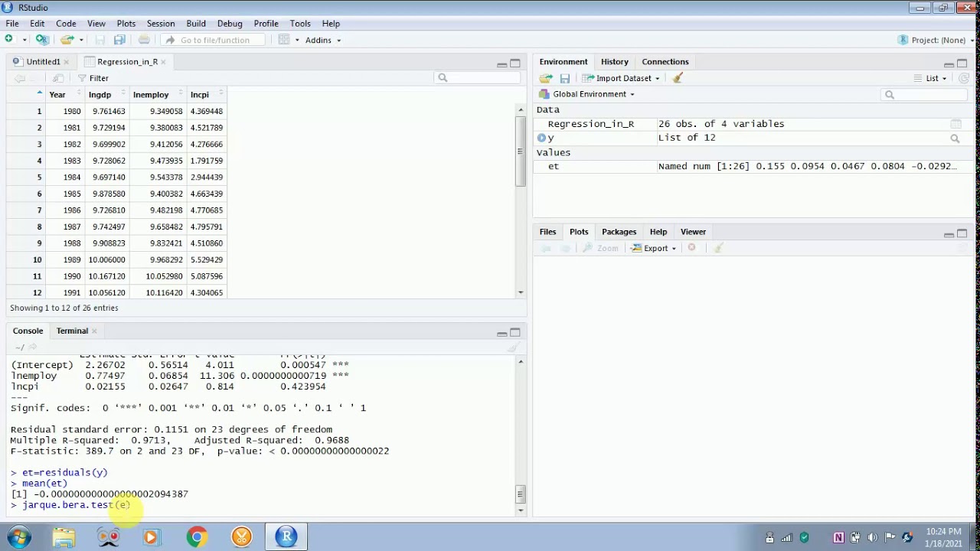Switch to the Files tab
This screenshot has height=551, width=980.
pos(547,232)
